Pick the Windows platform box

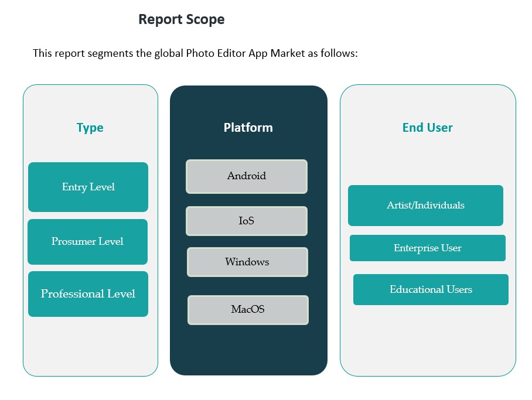[247, 262]
